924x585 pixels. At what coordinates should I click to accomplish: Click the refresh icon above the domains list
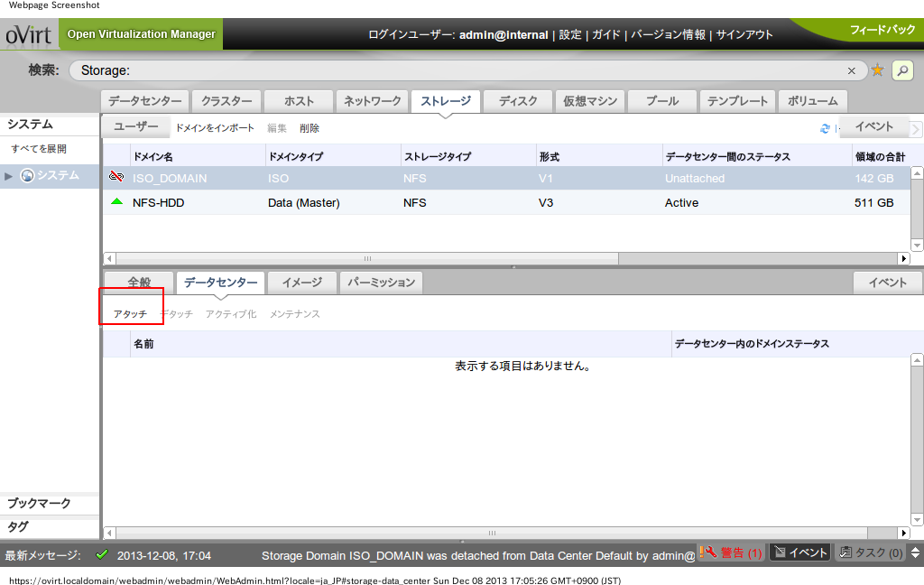point(825,128)
